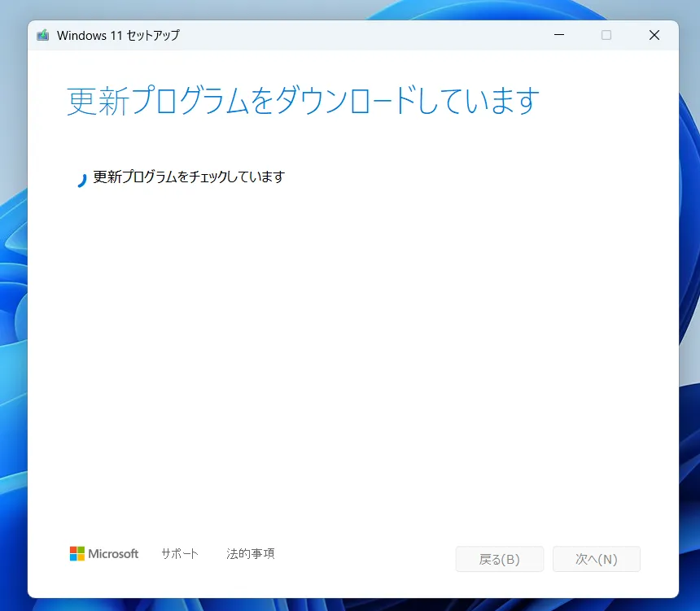700x611 pixels.
Task: Open the 法的事項 legal link
Action: 251,553
